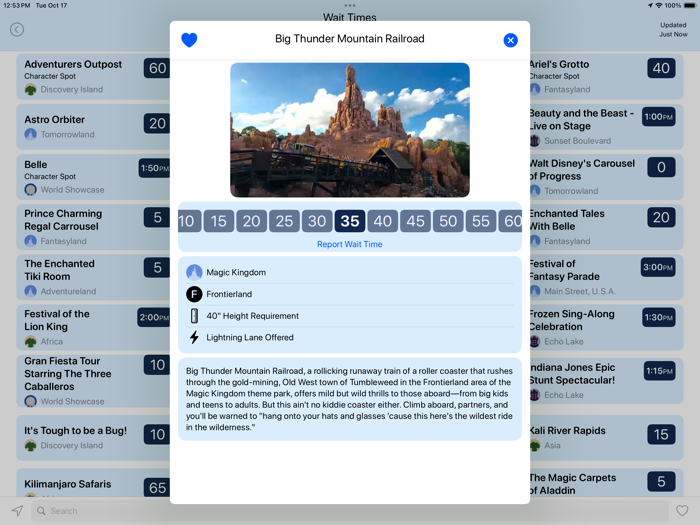The image size is (700, 525).
Task: Tap the Report Wait Time link
Action: tap(350, 244)
